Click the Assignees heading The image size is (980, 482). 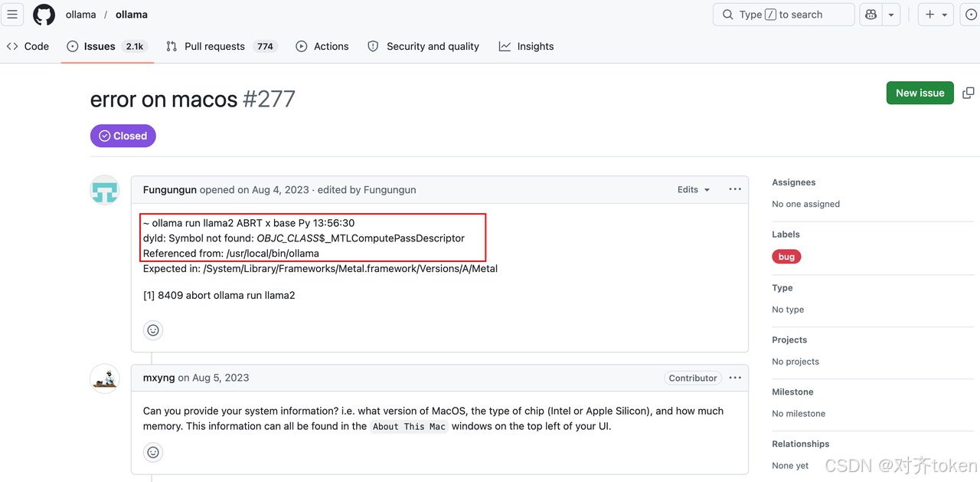[x=794, y=182]
